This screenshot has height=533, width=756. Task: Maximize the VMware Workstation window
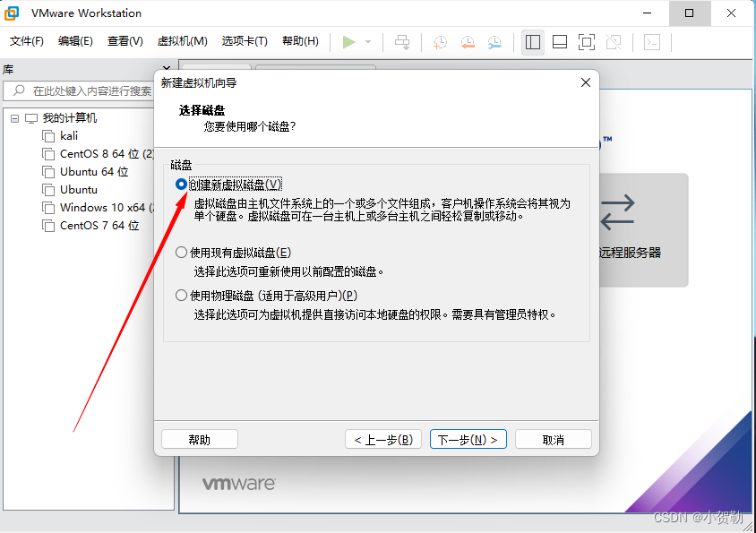point(690,13)
